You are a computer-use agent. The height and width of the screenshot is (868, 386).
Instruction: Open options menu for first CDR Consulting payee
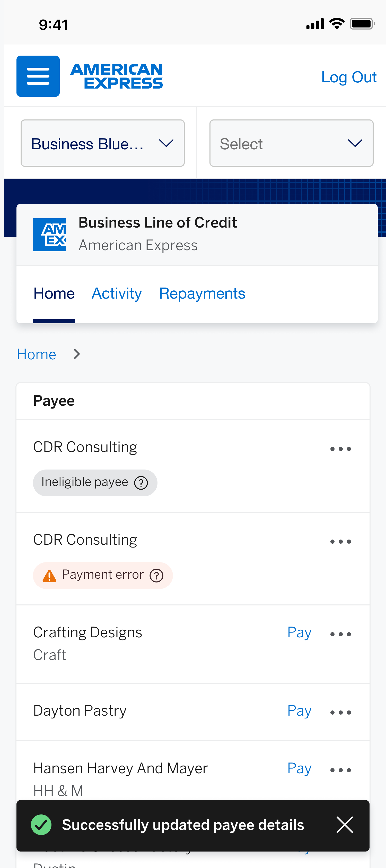(x=340, y=449)
